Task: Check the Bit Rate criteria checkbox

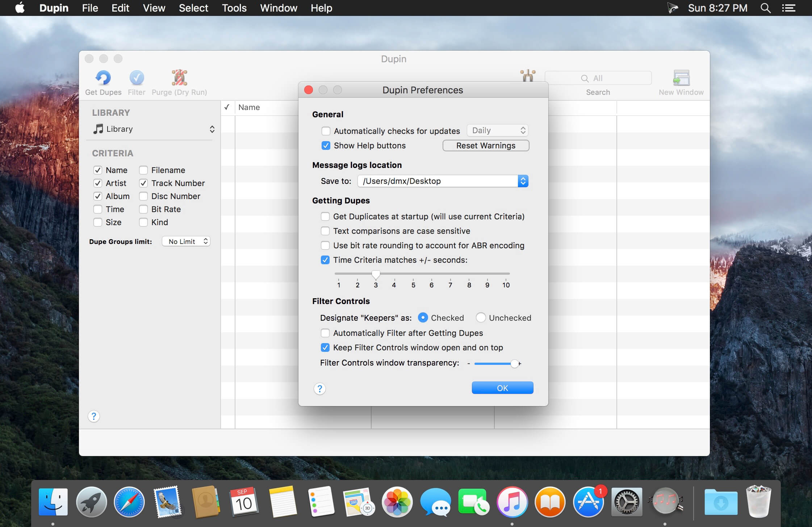Action: tap(143, 209)
